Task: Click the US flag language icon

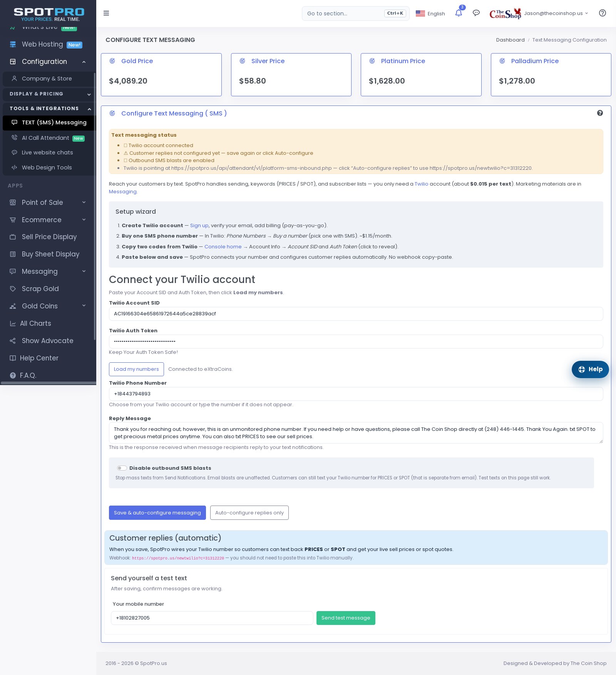Action: [x=420, y=13]
